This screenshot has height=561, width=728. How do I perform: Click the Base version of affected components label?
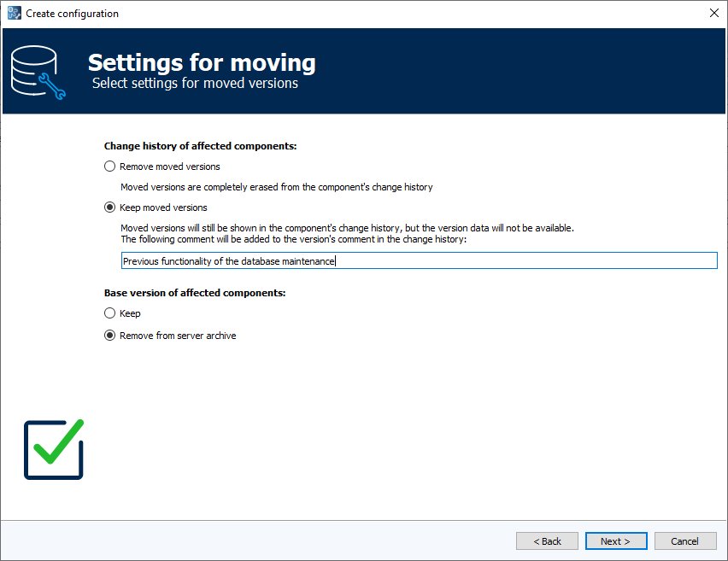[194, 292]
